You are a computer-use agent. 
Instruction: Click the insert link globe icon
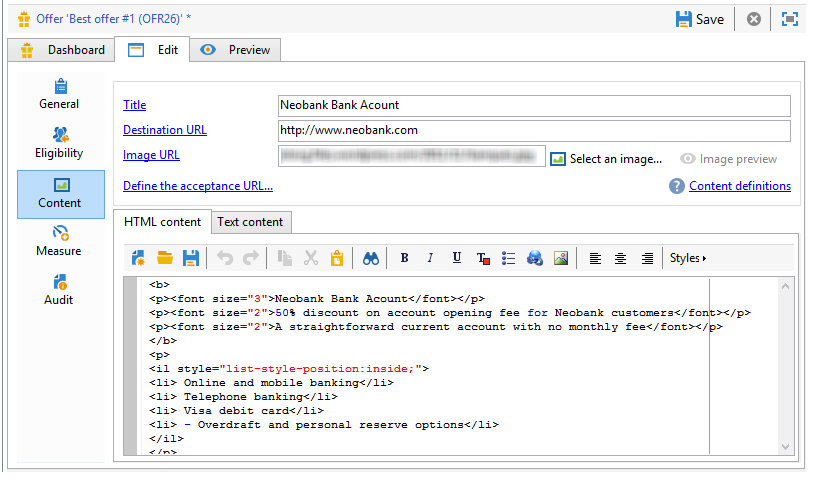coord(535,258)
